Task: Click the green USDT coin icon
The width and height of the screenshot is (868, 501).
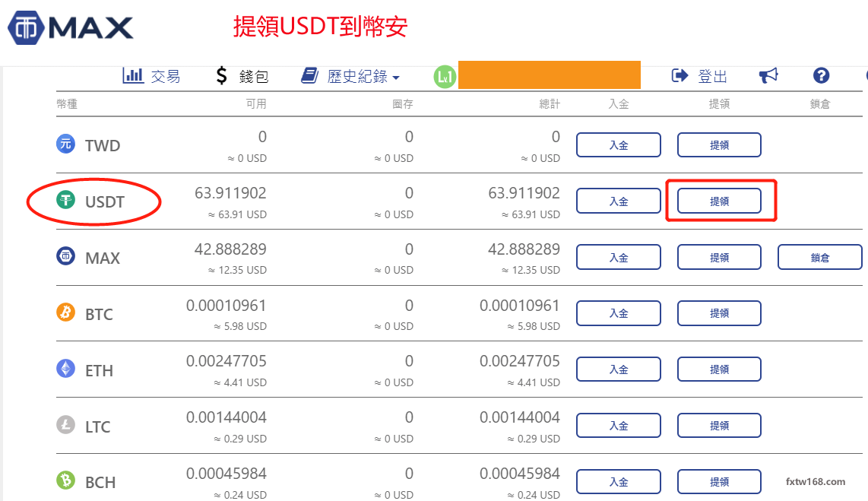Action: click(x=65, y=201)
